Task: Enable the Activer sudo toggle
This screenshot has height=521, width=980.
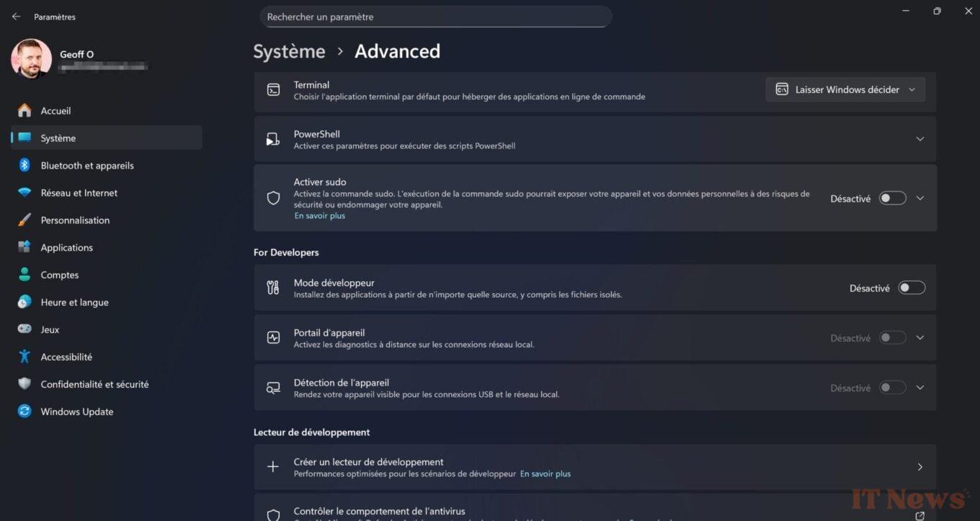Action: tap(892, 198)
